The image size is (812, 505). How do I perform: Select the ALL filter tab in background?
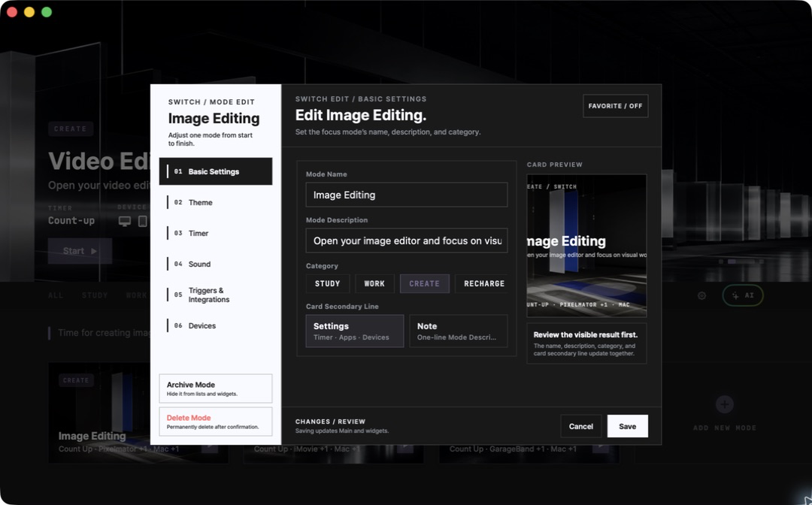pyautogui.click(x=56, y=295)
